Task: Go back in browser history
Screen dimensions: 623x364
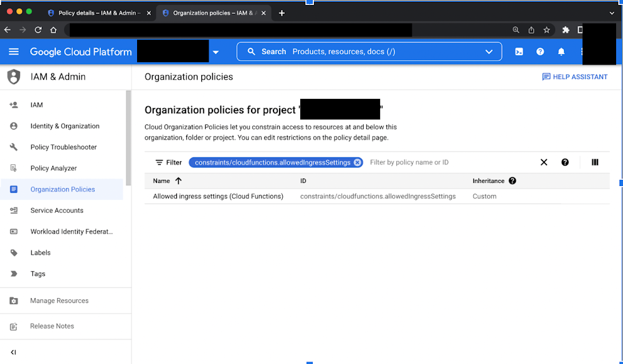Action: [7, 30]
